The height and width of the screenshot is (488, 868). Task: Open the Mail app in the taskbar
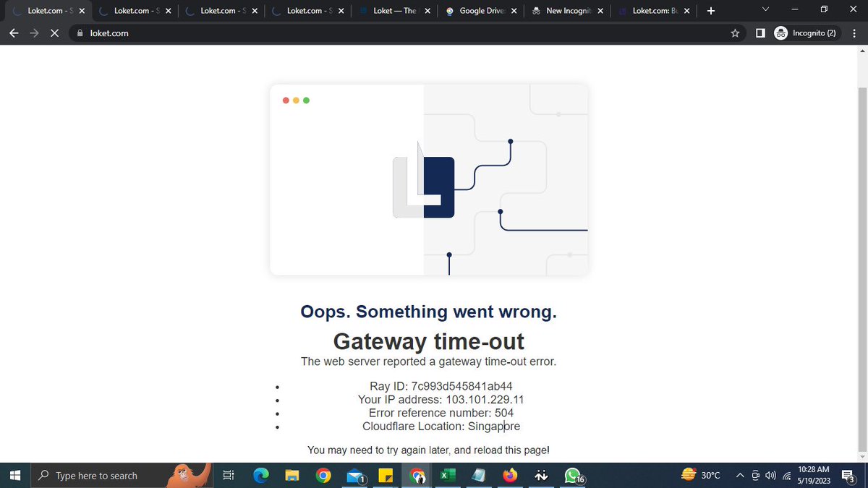(355, 476)
